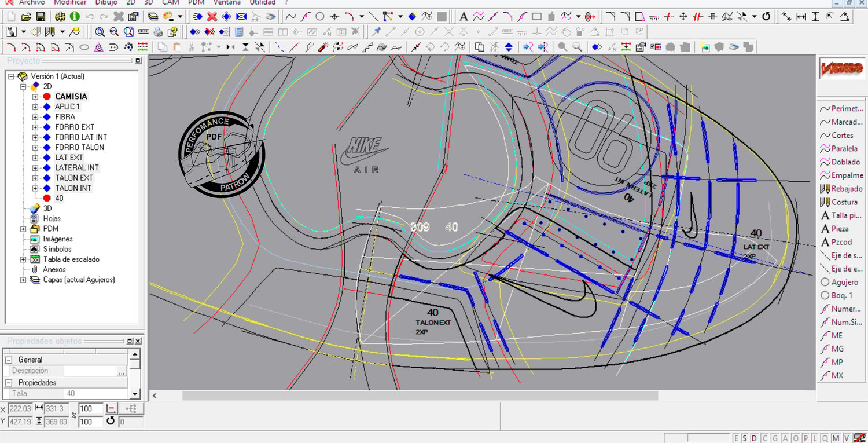The width and height of the screenshot is (868, 443).
Task: Toggle the G status bar indicator
Action: click(775, 438)
